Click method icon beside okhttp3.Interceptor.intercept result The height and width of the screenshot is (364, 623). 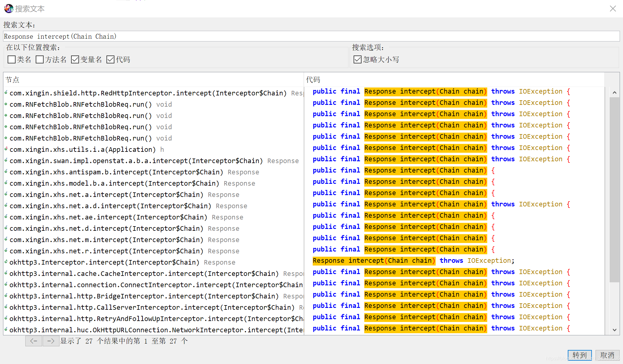(6, 262)
